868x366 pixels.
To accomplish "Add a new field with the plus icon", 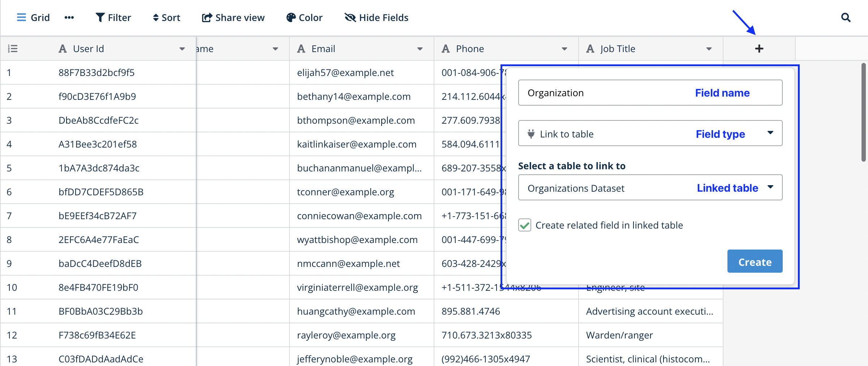I will point(759,48).
